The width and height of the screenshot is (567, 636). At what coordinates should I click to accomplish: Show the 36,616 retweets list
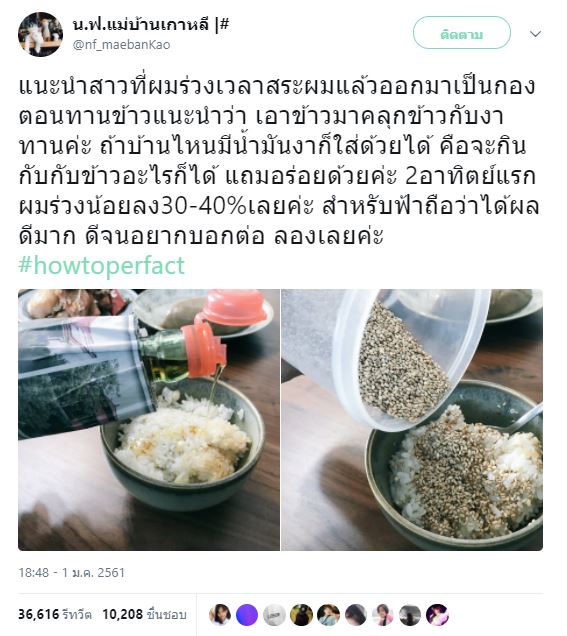coord(55,614)
